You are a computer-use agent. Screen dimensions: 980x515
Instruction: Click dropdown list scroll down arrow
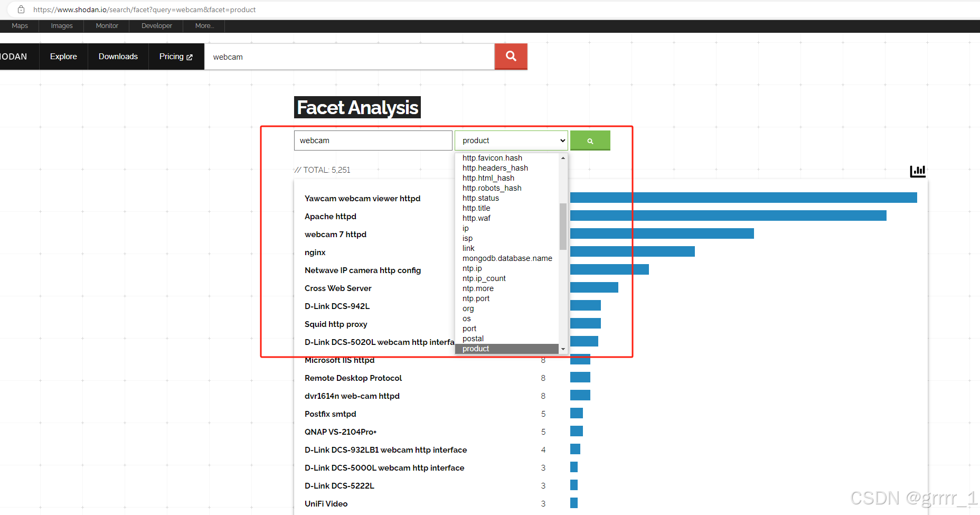[563, 349]
